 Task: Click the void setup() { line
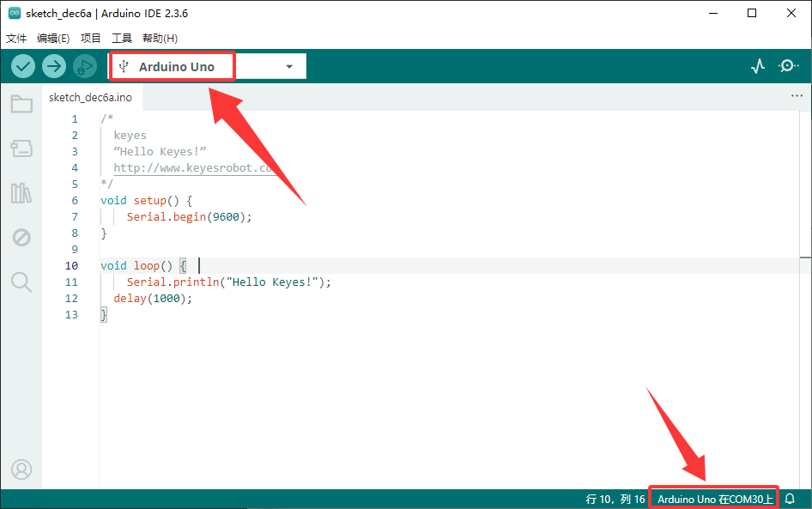pos(147,200)
